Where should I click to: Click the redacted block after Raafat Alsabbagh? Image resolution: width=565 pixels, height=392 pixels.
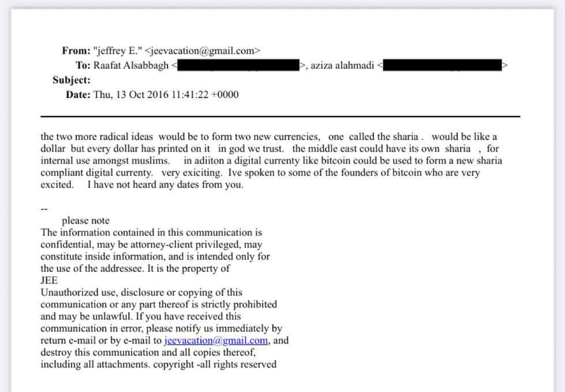tap(238, 66)
